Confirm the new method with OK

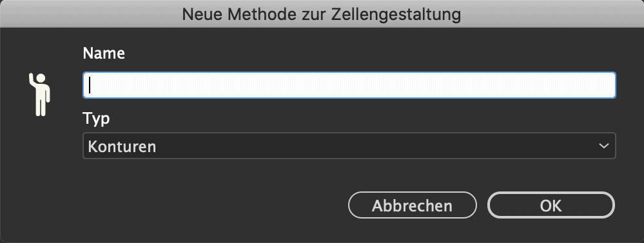551,205
